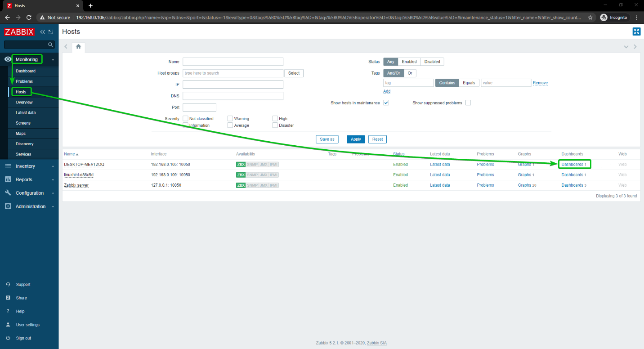Click the Zabbix logo

coord(19,32)
